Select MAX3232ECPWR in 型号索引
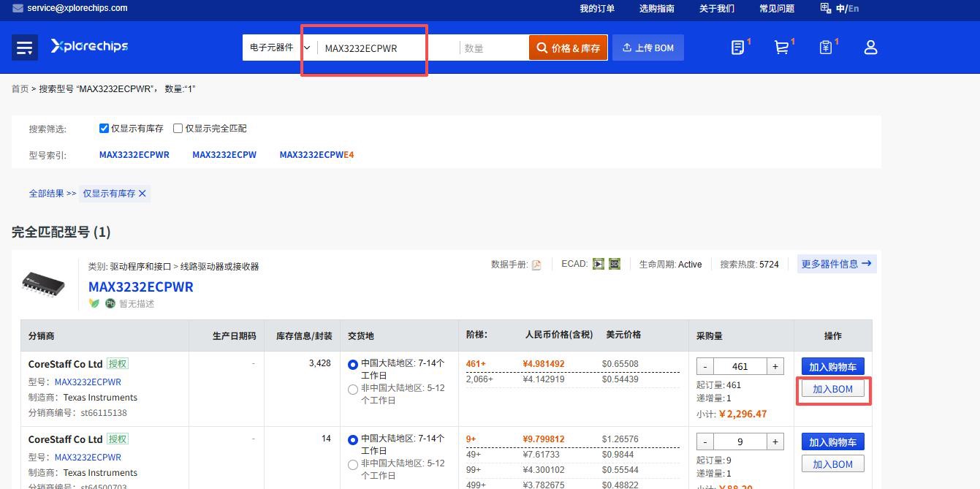 coord(134,155)
